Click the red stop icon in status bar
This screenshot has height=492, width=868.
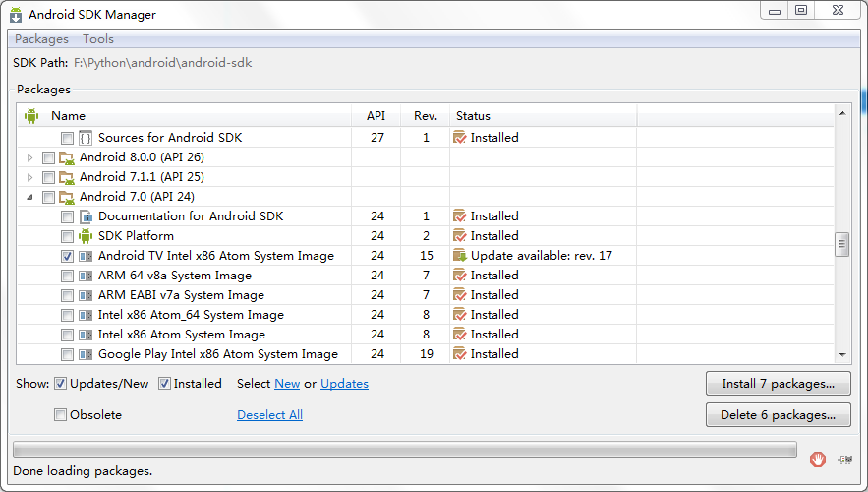[x=818, y=459]
